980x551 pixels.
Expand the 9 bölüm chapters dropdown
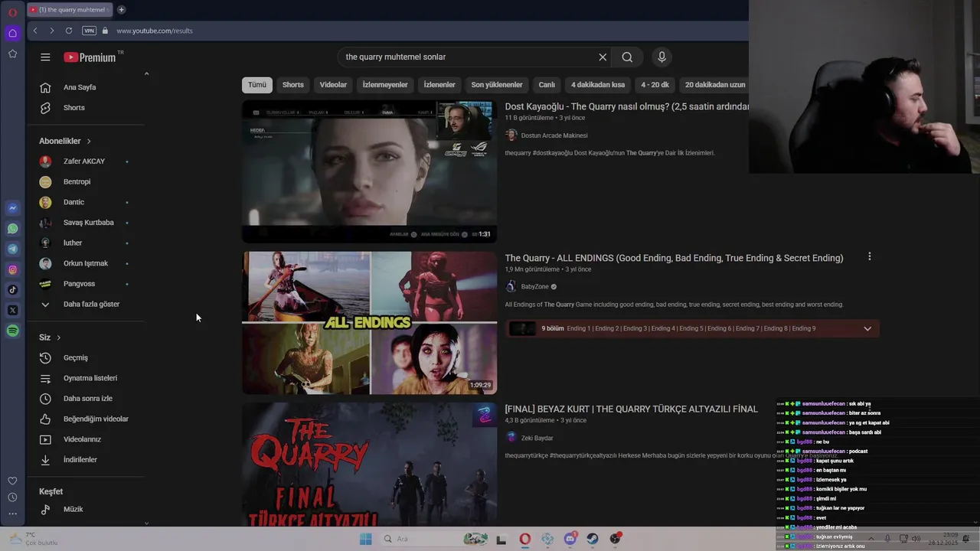coord(867,329)
